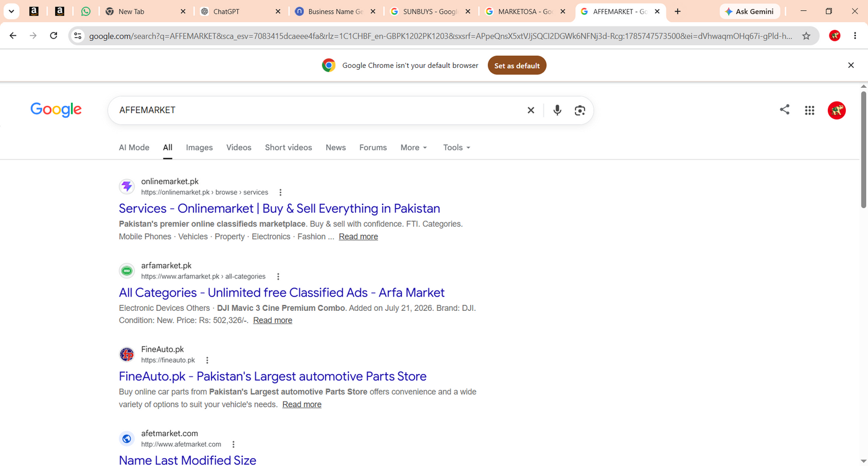Show Images results
Image resolution: width=868 pixels, height=466 pixels.
point(199,147)
